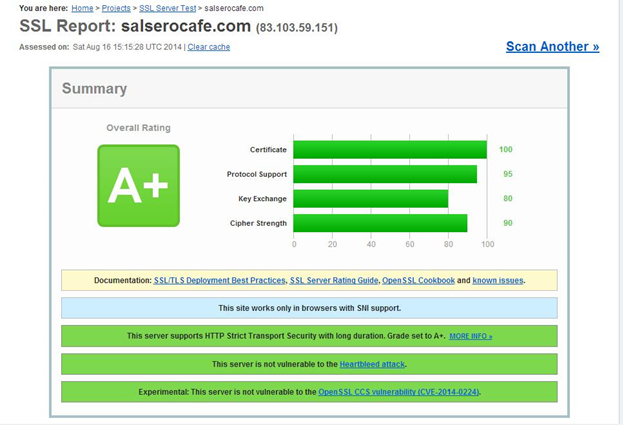Click the Protocol Support score bar
Image resolution: width=623 pixels, height=428 pixels.
(x=385, y=174)
